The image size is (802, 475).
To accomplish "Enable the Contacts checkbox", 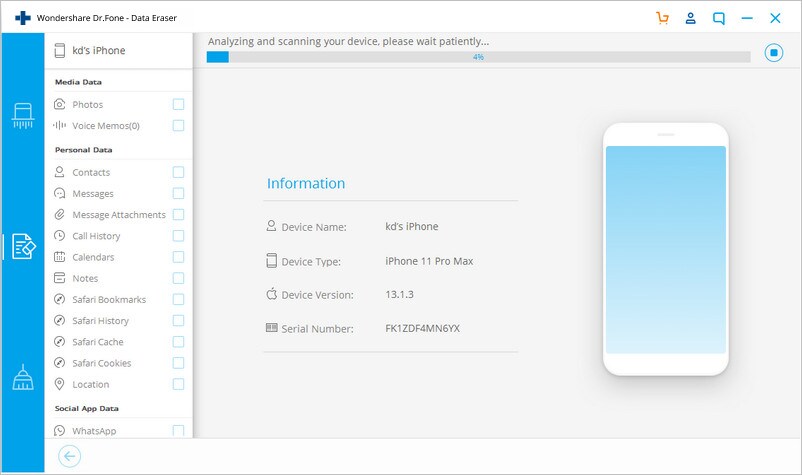I will (x=178, y=172).
